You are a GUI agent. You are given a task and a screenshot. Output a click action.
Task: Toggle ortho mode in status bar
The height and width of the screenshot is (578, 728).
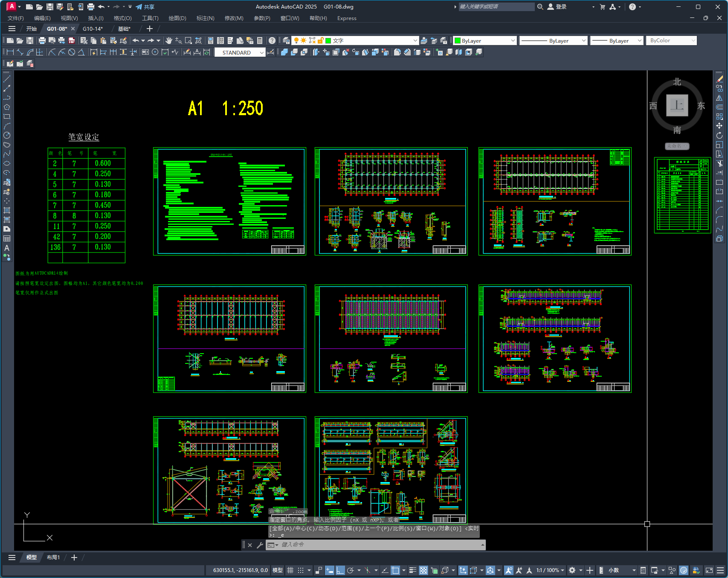(x=340, y=570)
